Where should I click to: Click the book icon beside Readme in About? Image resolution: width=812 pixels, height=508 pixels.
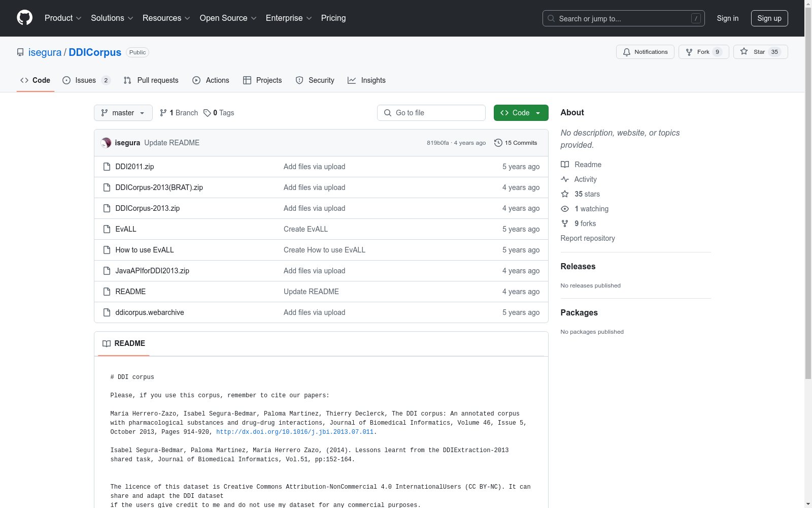(565, 165)
